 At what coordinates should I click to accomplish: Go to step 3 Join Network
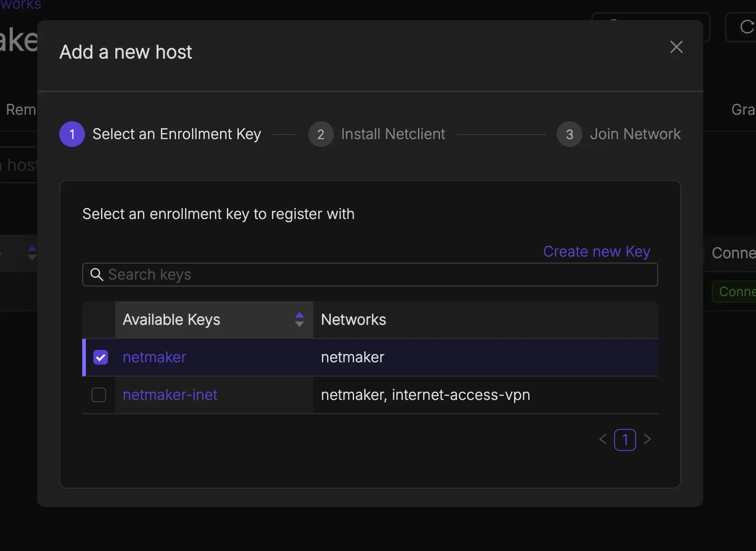pos(570,134)
